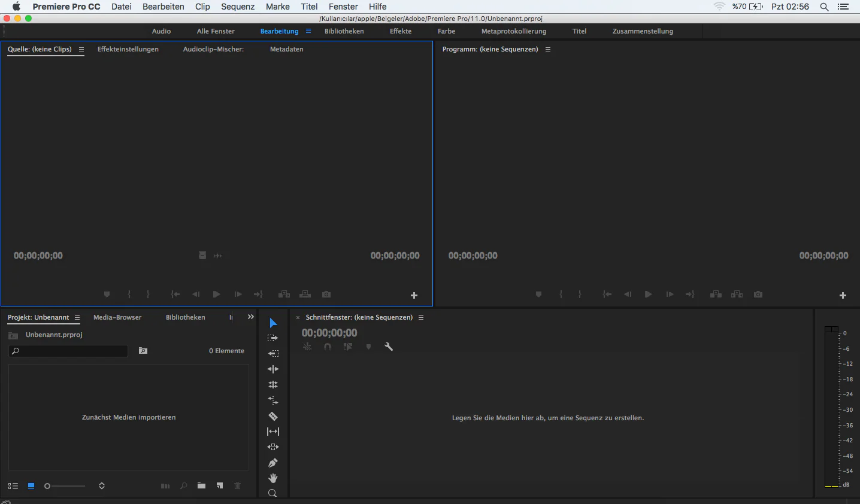Select the Razor tool
The height and width of the screenshot is (504, 860).
point(273,416)
